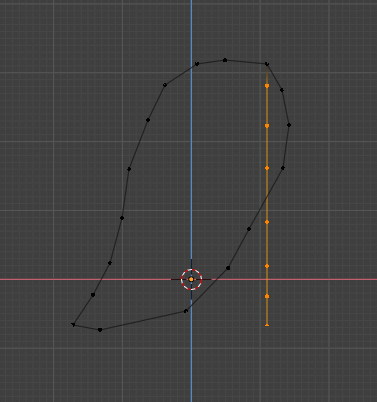Viewport: 377px width, 402px height.
Task: Select the bottom end vertex of orange line
Action: [x=267, y=325]
